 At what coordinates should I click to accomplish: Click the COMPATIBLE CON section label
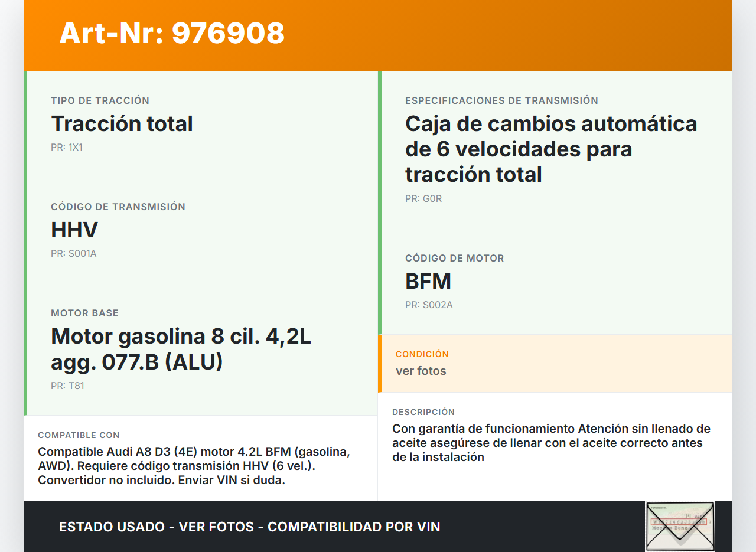(79, 435)
